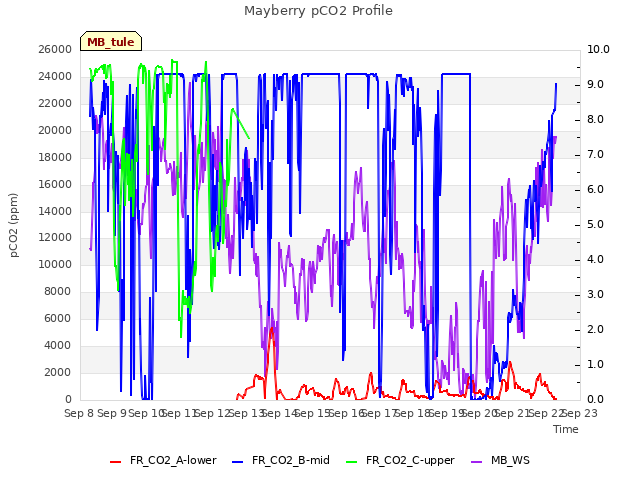Image resolution: width=640 pixels, height=480 pixels.
Task: Click the 4000 left axis tick label
Action: 58,345
